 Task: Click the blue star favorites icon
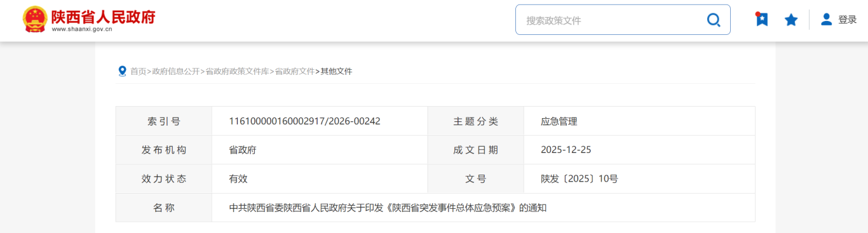(x=791, y=20)
